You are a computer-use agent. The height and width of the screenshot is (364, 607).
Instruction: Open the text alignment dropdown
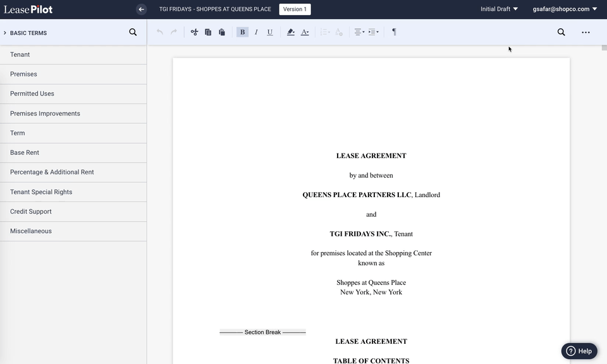tap(359, 32)
